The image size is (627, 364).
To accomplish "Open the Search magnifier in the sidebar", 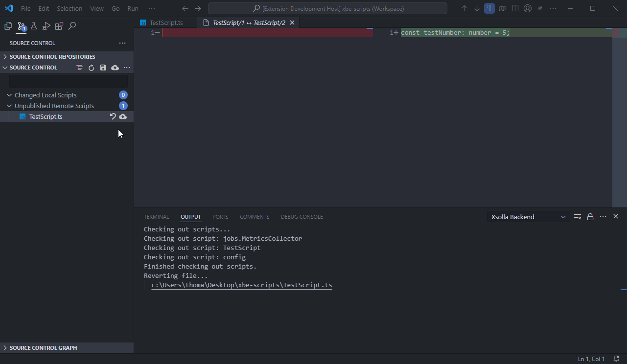I will [72, 26].
